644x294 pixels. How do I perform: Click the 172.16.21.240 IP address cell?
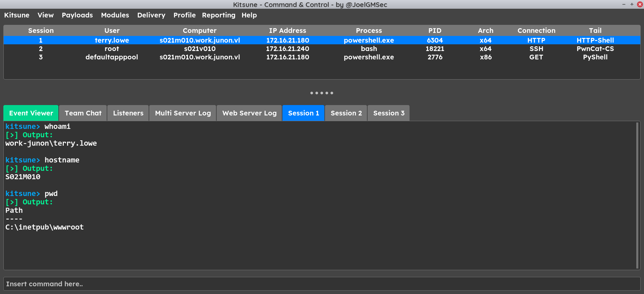point(287,49)
